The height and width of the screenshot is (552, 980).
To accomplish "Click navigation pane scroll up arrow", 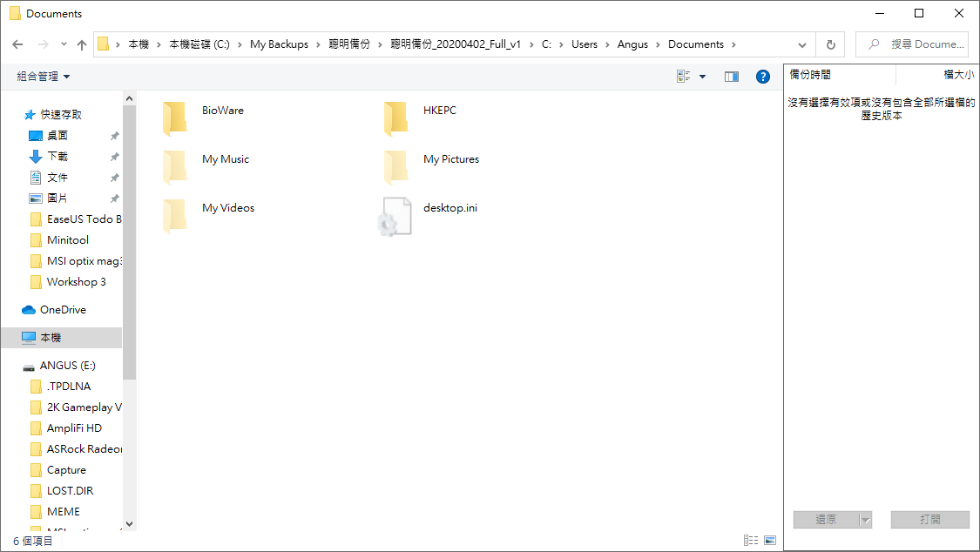I will [x=130, y=98].
